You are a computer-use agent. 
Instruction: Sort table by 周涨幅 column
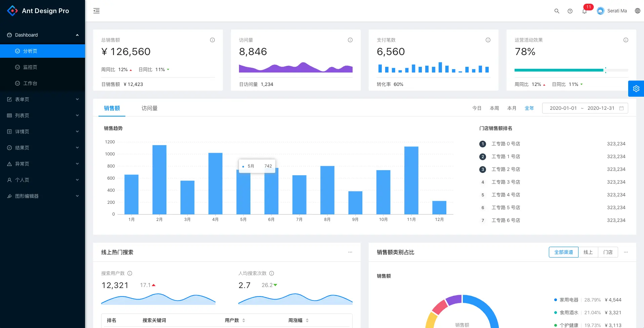298,320
